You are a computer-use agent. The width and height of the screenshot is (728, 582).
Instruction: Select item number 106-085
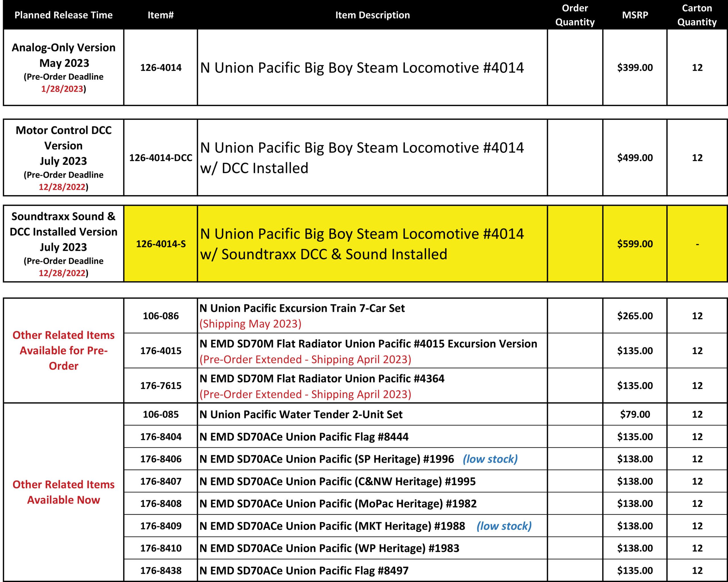coord(161,414)
